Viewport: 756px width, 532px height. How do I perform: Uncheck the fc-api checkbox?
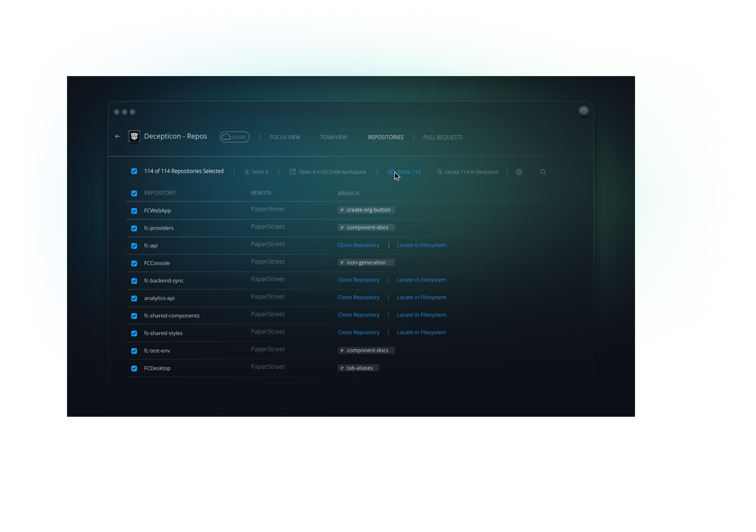(134, 246)
